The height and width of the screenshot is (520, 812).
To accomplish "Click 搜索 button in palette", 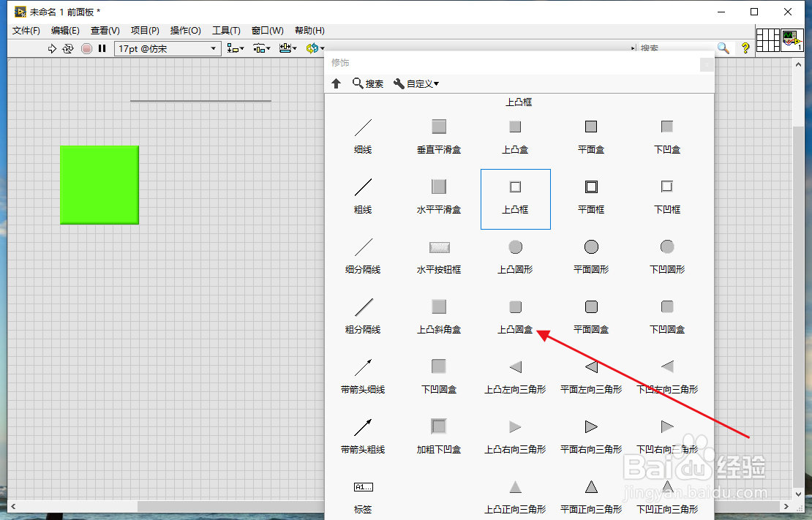I will point(368,83).
